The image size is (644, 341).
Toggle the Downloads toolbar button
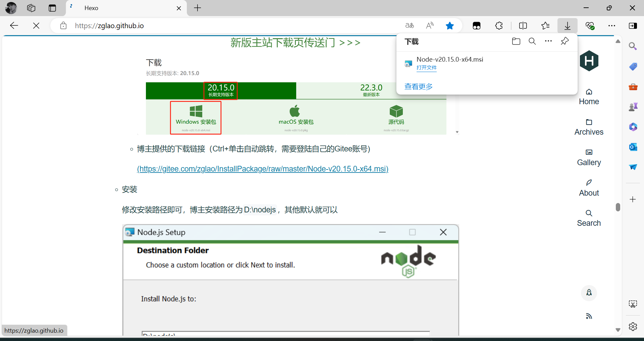568,25
